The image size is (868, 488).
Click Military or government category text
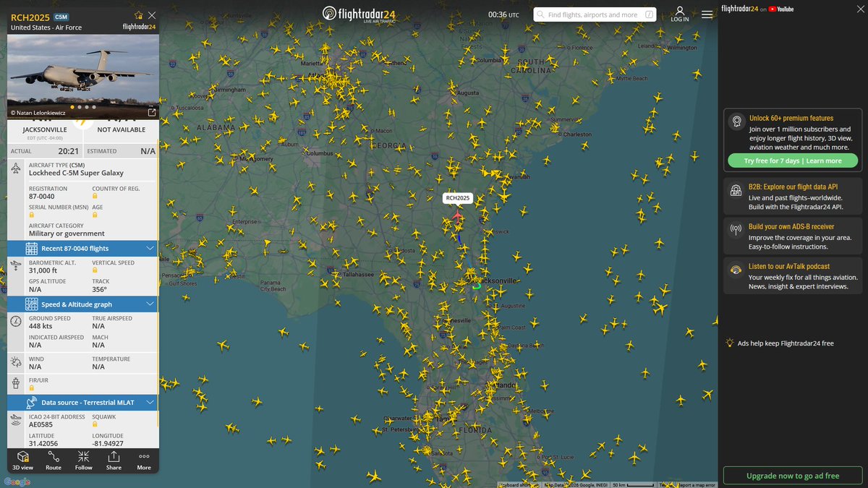coord(67,234)
